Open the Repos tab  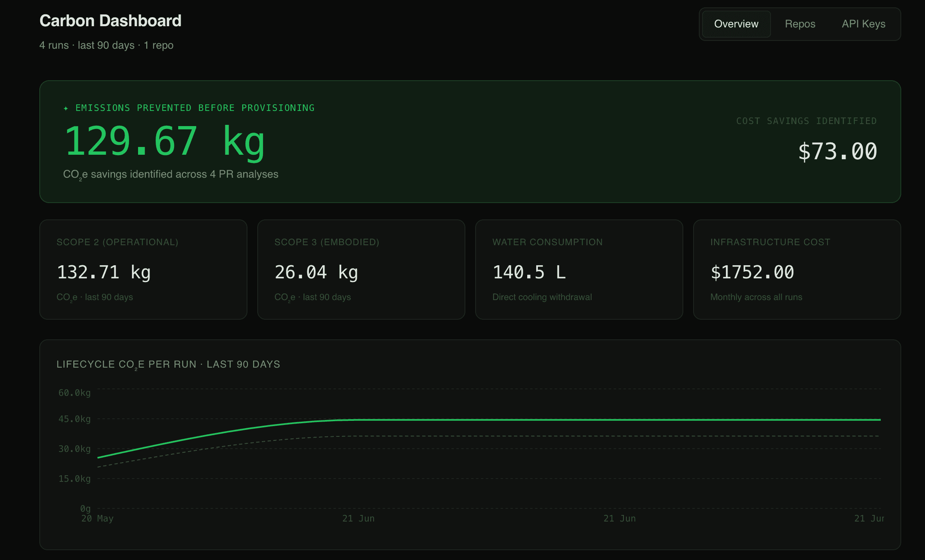coord(800,24)
